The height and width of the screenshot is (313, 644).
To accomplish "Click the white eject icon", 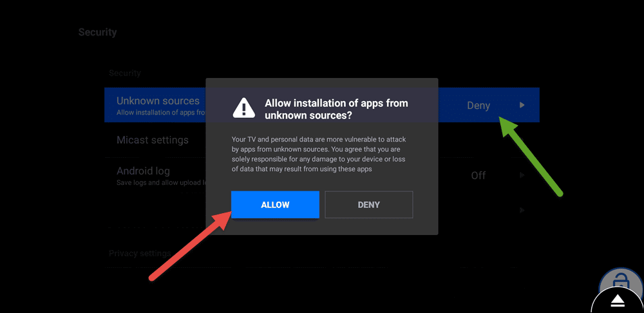I will [x=618, y=302].
